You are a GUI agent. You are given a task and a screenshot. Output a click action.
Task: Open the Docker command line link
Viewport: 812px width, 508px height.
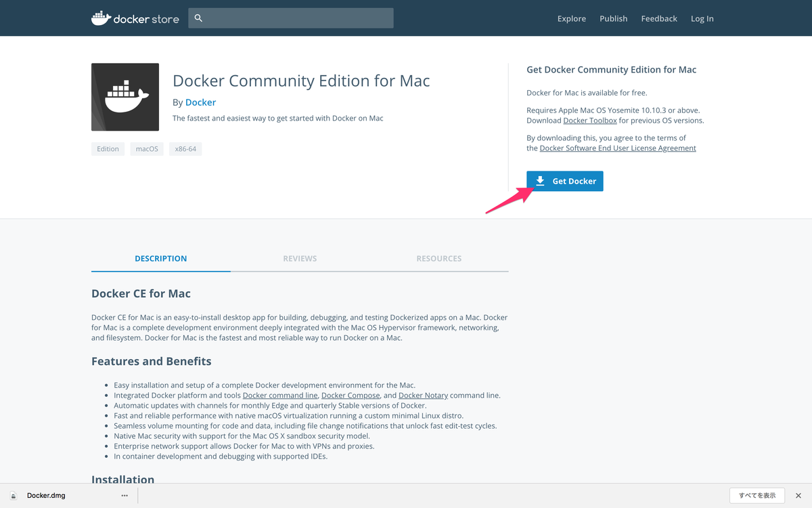coord(280,395)
